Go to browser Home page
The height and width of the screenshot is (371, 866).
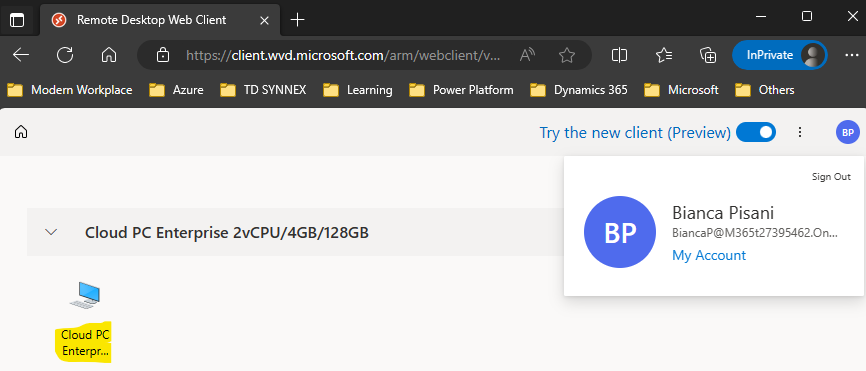pyautogui.click(x=109, y=55)
